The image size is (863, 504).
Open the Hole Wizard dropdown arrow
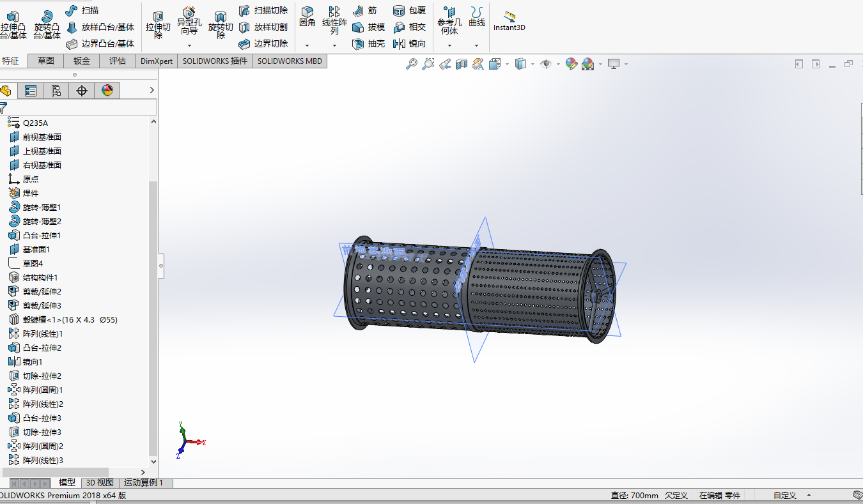click(189, 45)
